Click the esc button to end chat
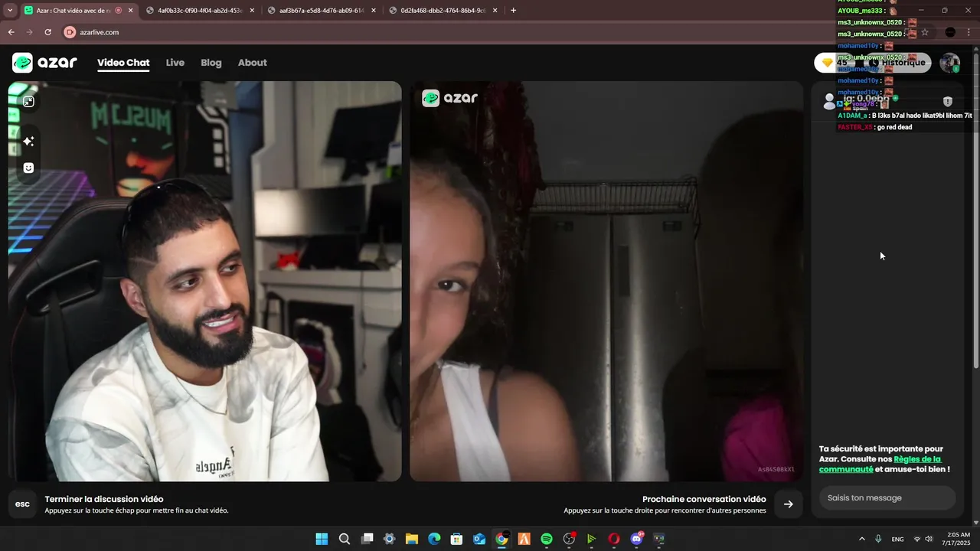The height and width of the screenshot is (551, 980). click(22, 504)
